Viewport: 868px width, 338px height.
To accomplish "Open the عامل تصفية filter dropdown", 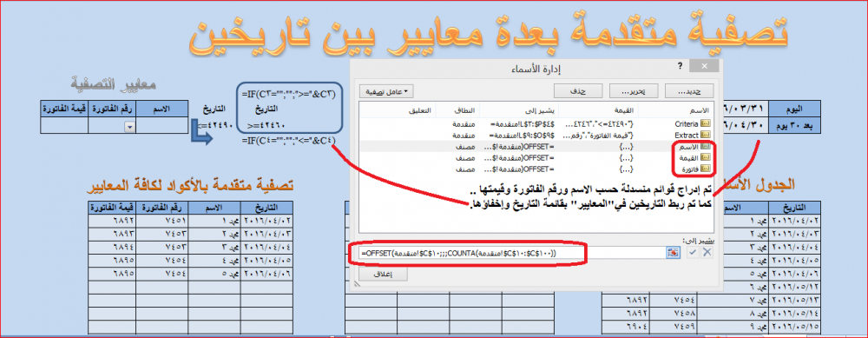I will point(386,91).
